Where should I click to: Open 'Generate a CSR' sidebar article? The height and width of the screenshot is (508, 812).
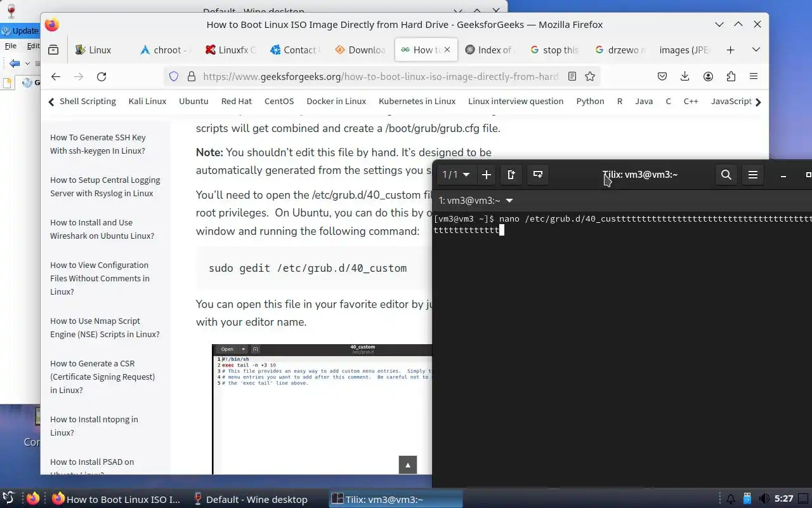click(x=102, y=377)
